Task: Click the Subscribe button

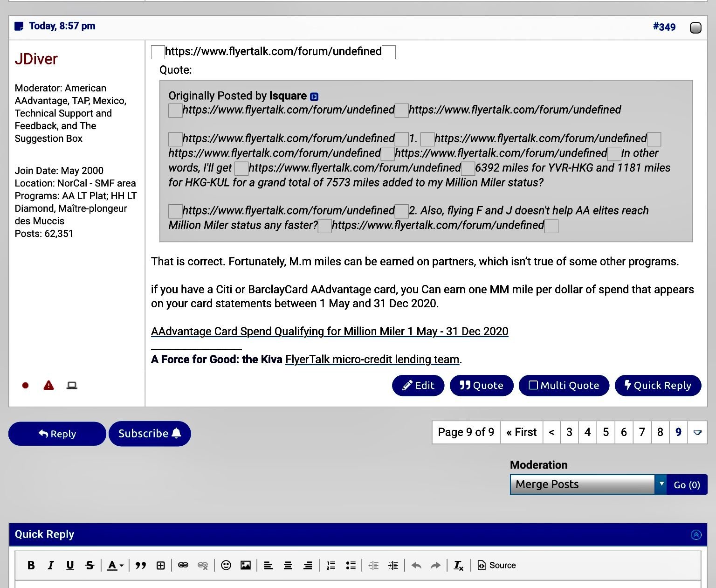Action: (x=150, y=434)
